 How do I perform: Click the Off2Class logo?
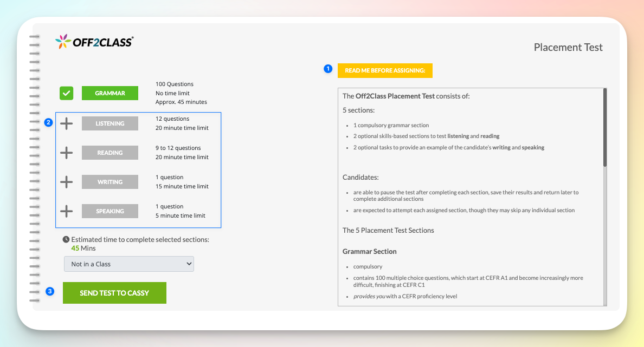click(x=94, y=42)
